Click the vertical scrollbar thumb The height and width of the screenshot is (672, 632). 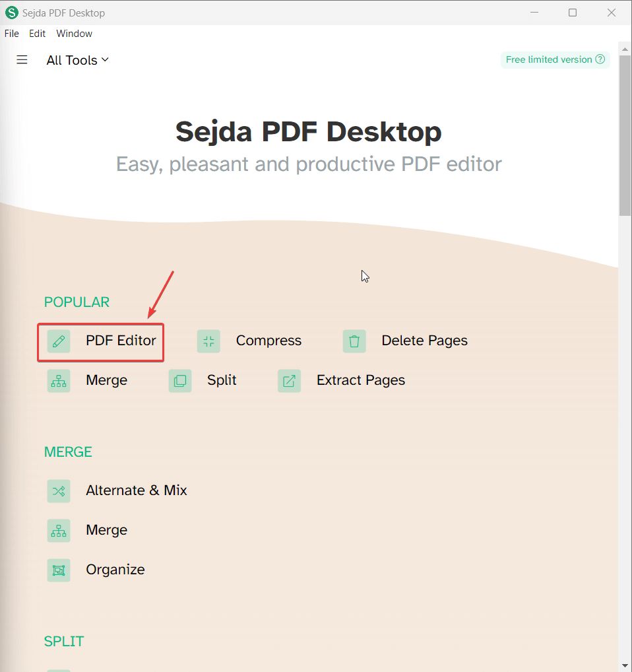625,135
